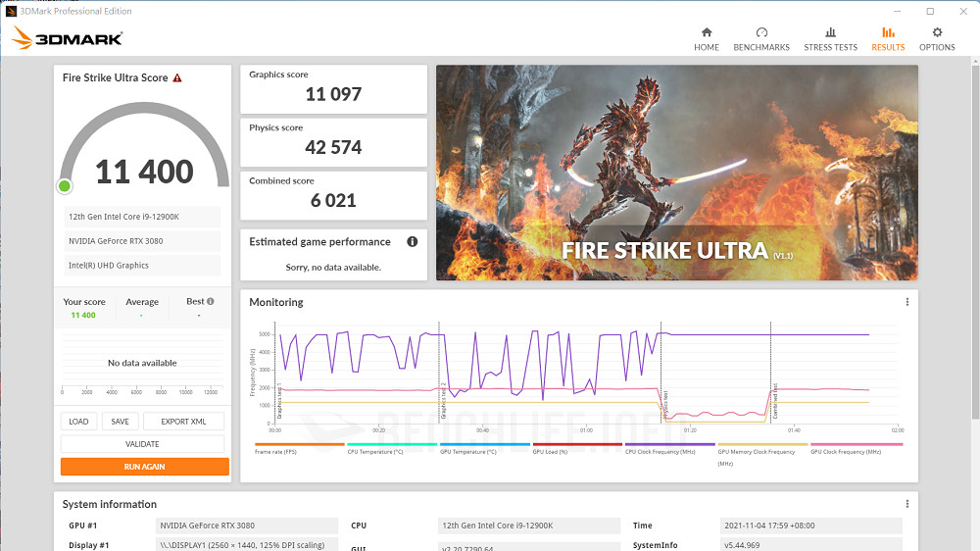
Task: Click the Physics score value 42 574
Action: coord(333,148)
